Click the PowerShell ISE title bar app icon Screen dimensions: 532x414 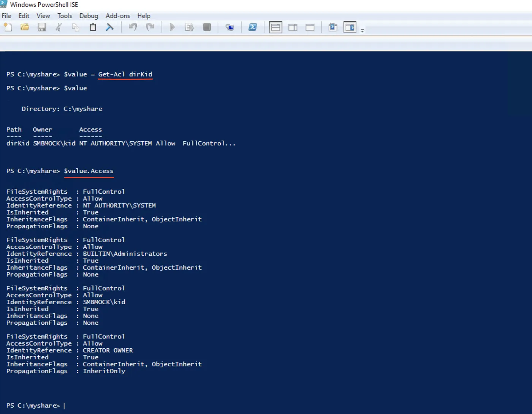pos(4,4)
